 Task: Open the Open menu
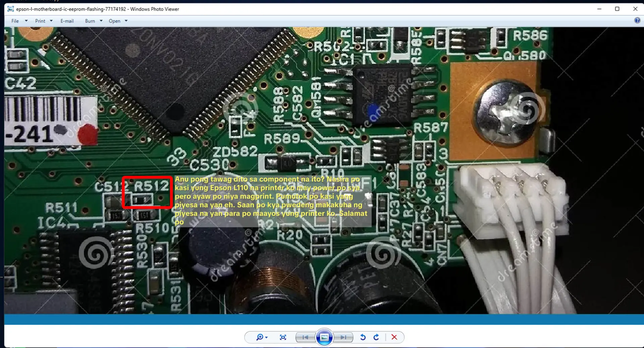pos(114,21)
